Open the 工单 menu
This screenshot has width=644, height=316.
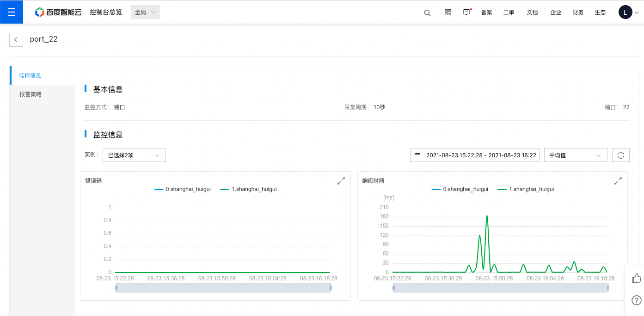tap(509, 12)
